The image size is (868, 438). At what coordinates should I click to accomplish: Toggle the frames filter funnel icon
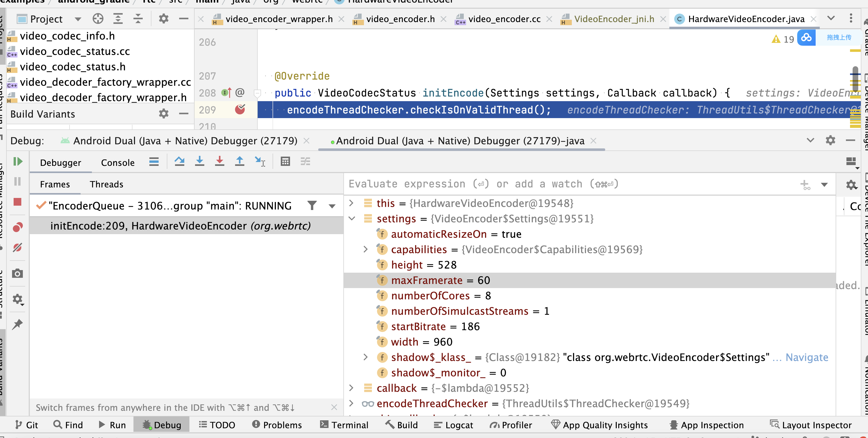pos(312,205)
